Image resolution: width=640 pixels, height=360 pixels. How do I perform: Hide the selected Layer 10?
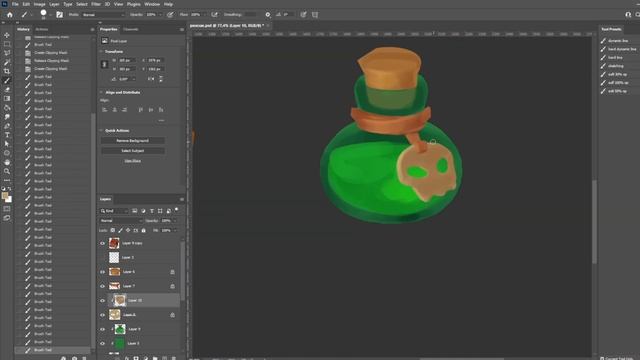[102, 300]
